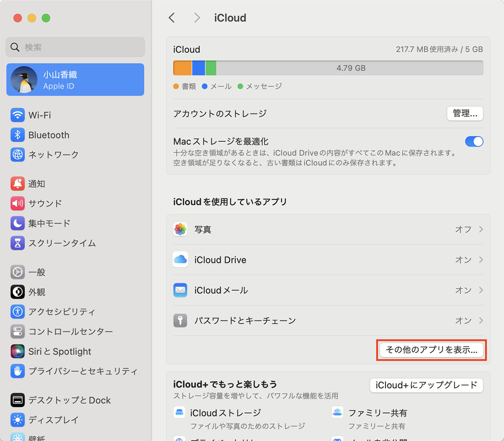Click the Wi-Fi sidebar icon
Screen dimensions: 504x441
tap(18, 115)
